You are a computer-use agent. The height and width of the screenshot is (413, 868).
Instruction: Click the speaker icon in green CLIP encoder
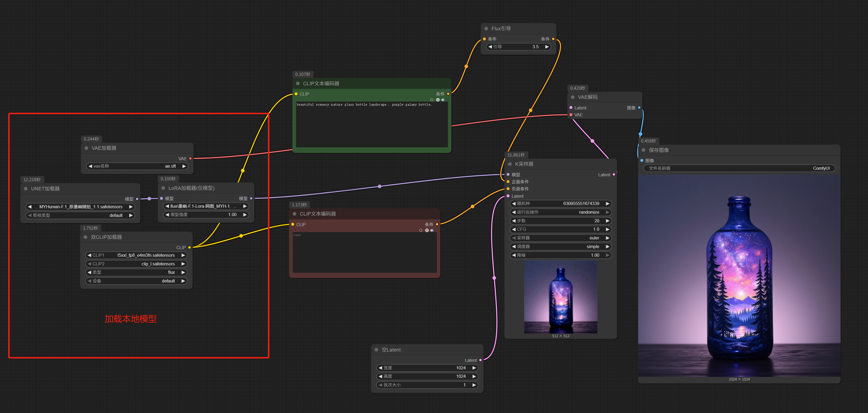point(443,100)
